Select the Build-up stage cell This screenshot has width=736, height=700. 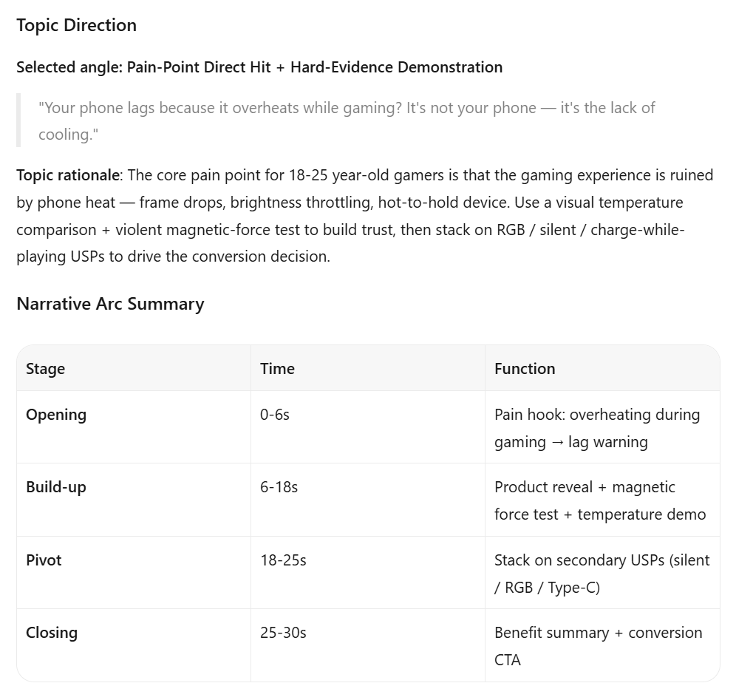point(133,500)
